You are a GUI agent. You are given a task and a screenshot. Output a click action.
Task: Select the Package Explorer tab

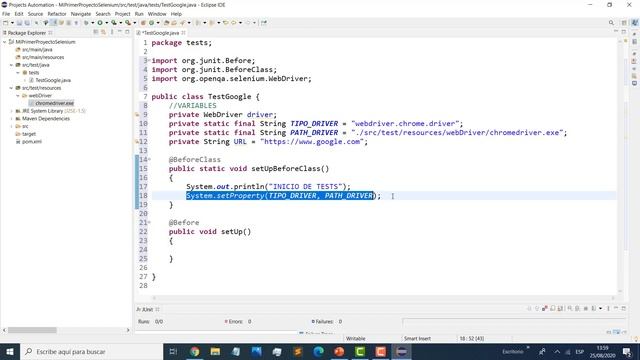(x=27, y=32)
